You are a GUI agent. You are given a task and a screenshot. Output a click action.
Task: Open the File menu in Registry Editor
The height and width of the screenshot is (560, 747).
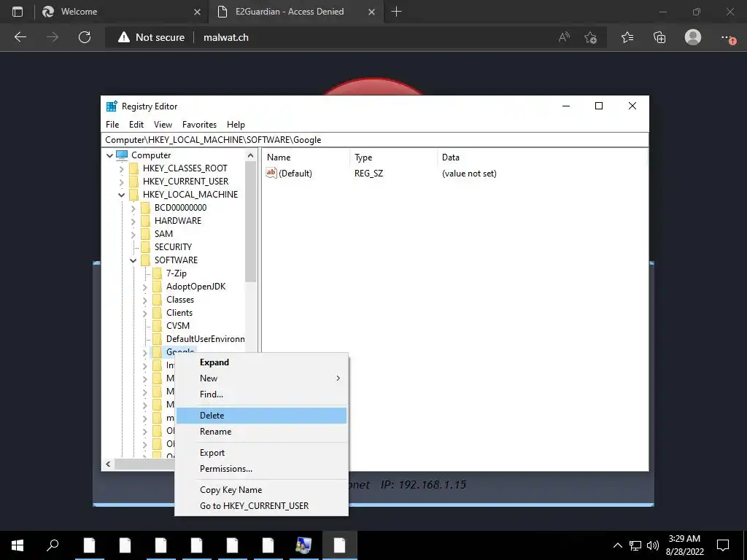click(112, 124)
